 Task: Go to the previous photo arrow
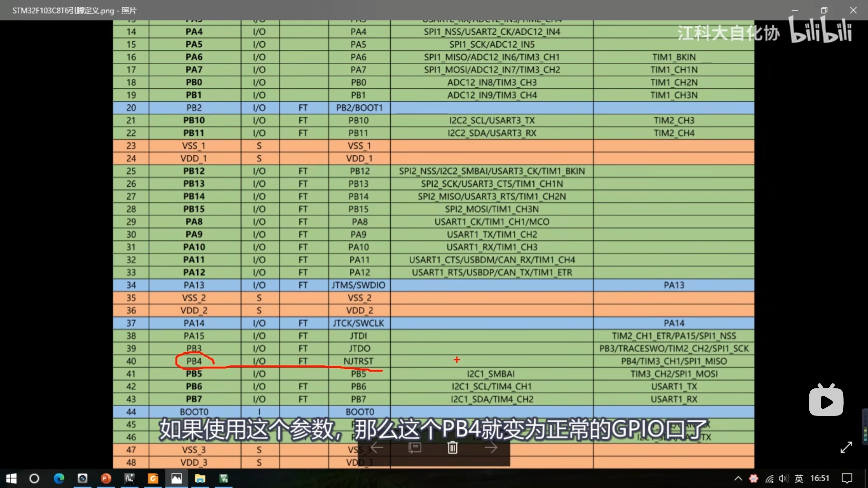(x=377, y=448)
